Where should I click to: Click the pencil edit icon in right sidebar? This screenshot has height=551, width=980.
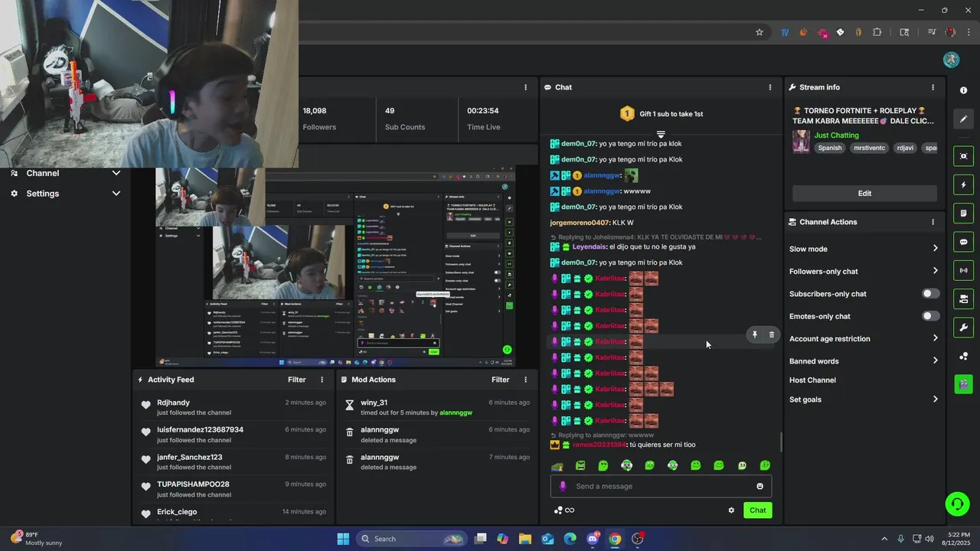(x=963, y=119)
